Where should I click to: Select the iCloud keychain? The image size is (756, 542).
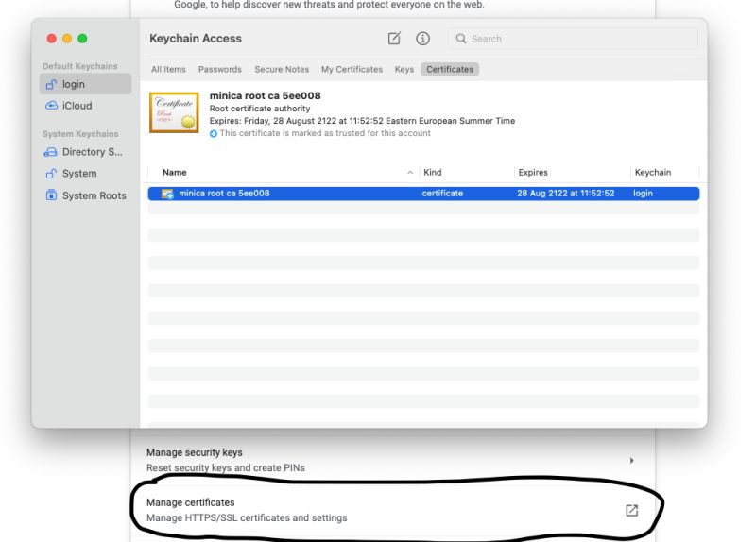[x=85, y=106]
